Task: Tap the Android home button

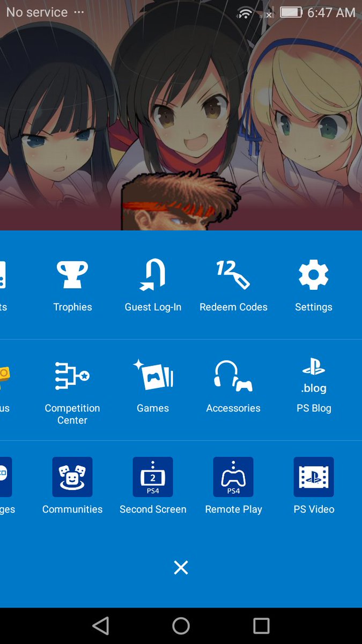Action: point(181,626)
